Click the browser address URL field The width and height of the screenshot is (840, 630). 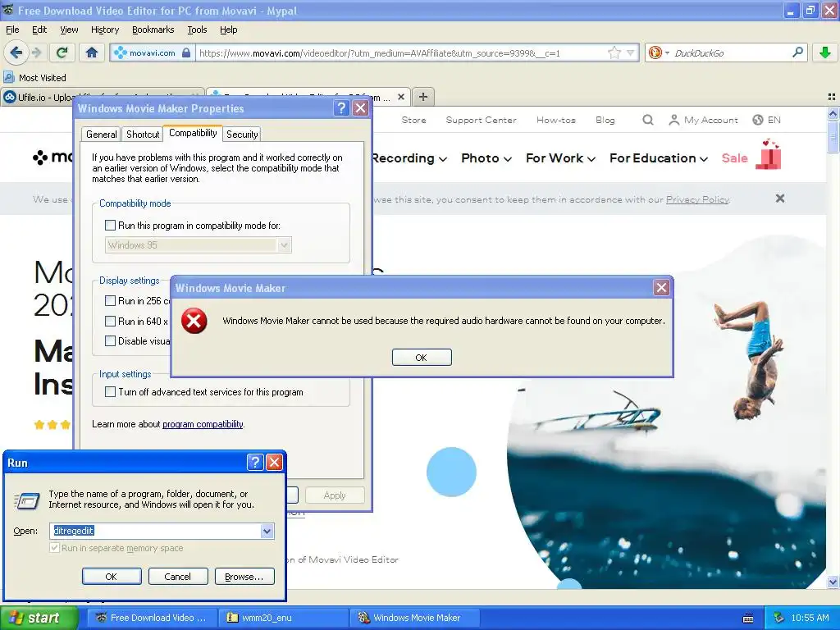click(402, 52)
